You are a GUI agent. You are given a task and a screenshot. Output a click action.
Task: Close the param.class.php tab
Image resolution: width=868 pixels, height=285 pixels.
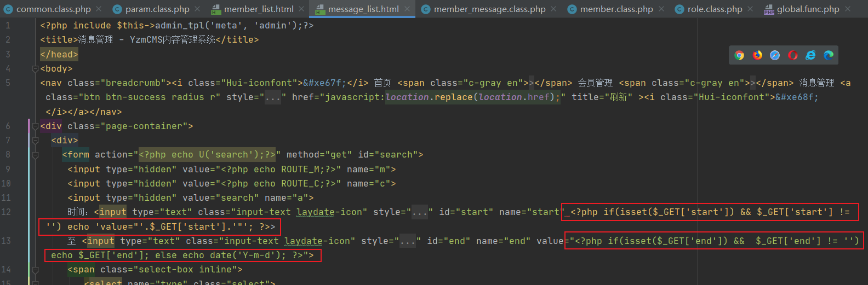coord(197,9)
